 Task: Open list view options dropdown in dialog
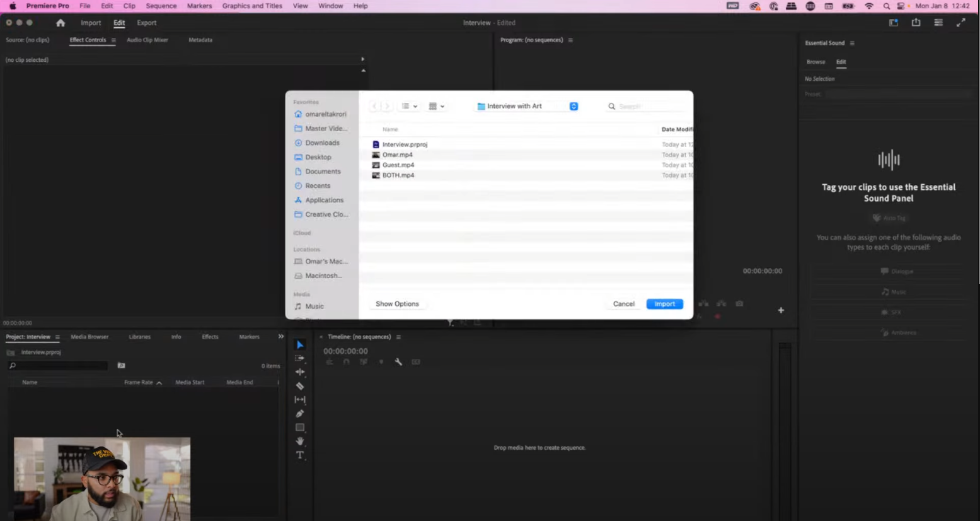tap(410, 107)
